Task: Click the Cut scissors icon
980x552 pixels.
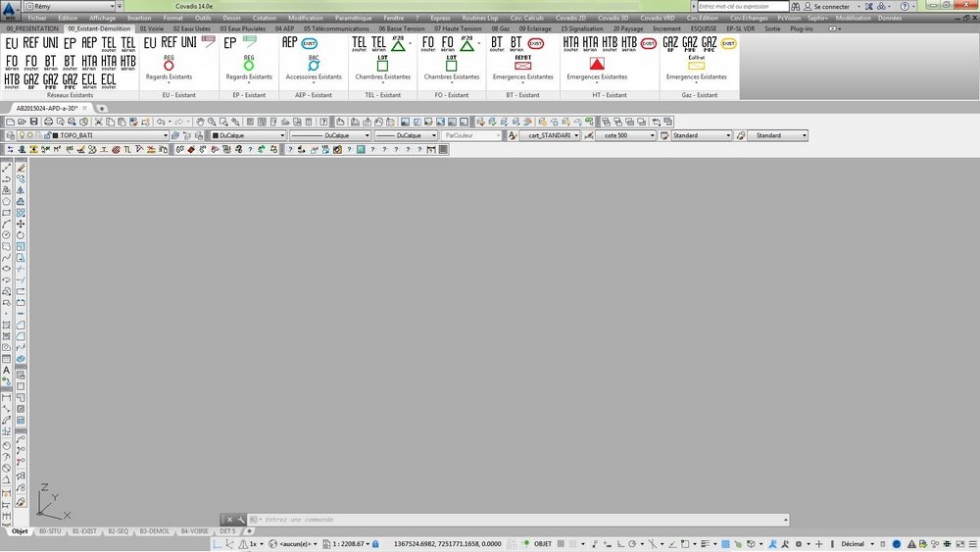Action: [98, 122]
